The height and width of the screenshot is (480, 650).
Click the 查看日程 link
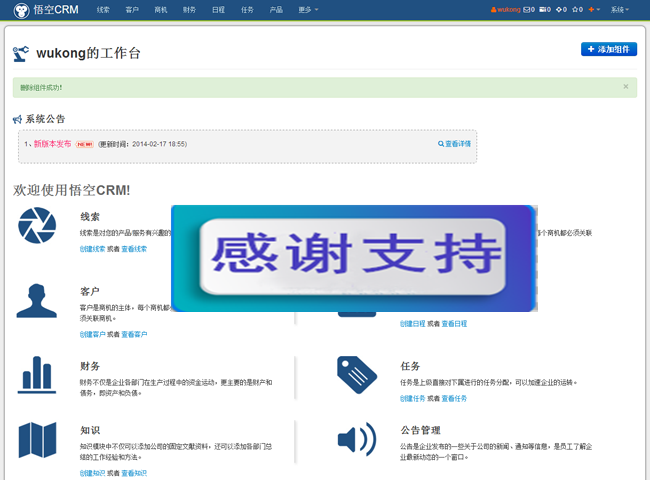coord(454,324)
